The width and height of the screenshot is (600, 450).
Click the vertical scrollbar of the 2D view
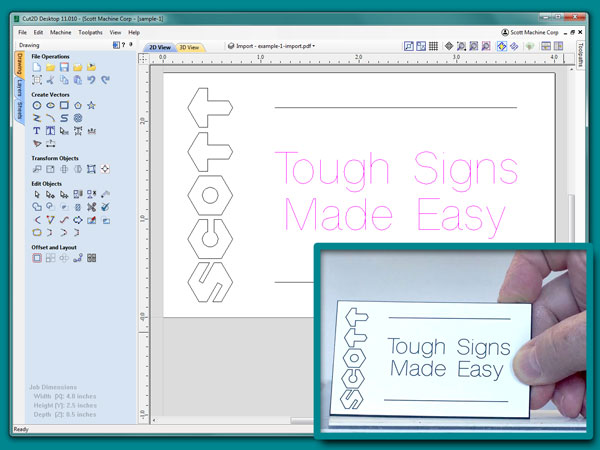point(571,218)
